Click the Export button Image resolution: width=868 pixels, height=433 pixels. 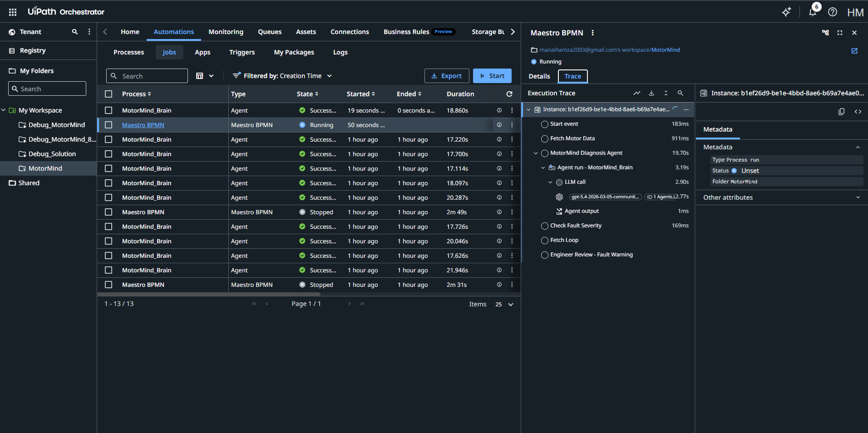447,76
